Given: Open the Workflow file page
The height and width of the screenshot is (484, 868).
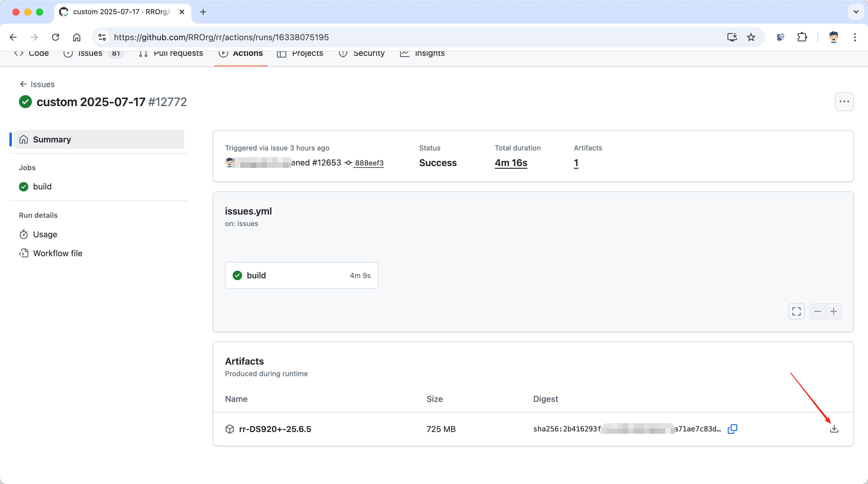Looking at the screenshot, I should pos(58,253).
